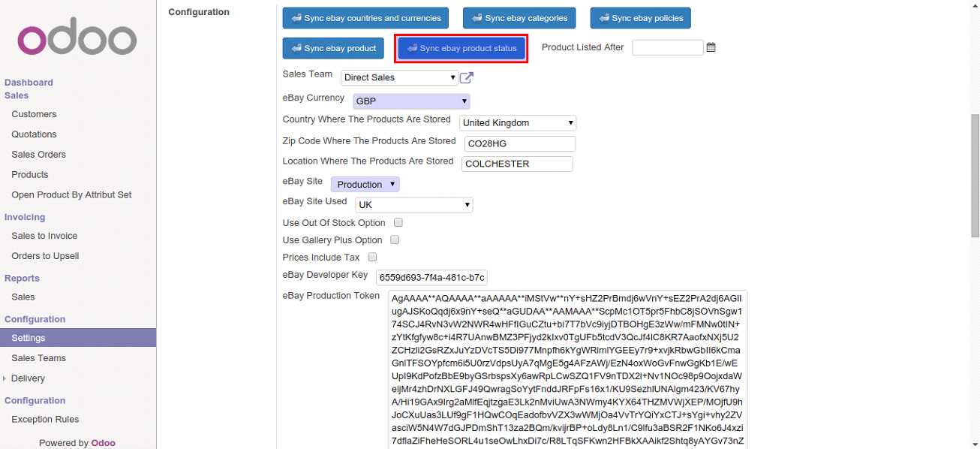Click the Zip Code field with CO28HG
The width and height of the screenshot is (980, 449).
(x=519, y=143)
